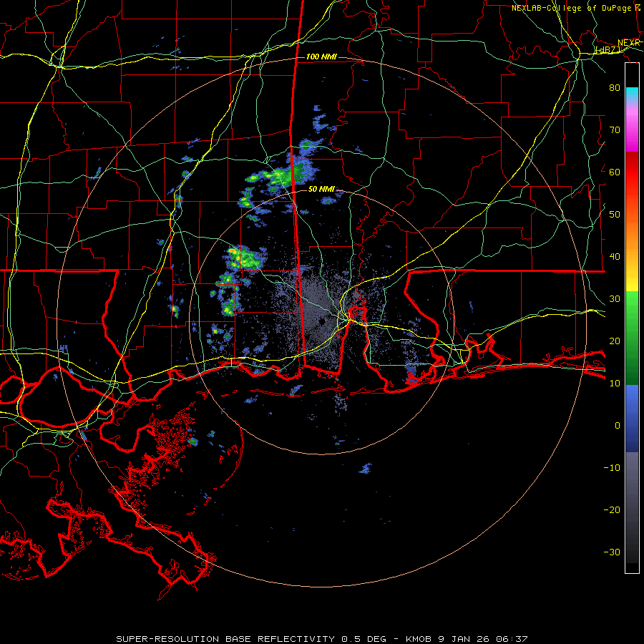Click the "SUPER-RESOLUTION BASE REFLECTIVITY" caption text
The width and height of the screenshot is (644, 644).
[x=225, y=639]
